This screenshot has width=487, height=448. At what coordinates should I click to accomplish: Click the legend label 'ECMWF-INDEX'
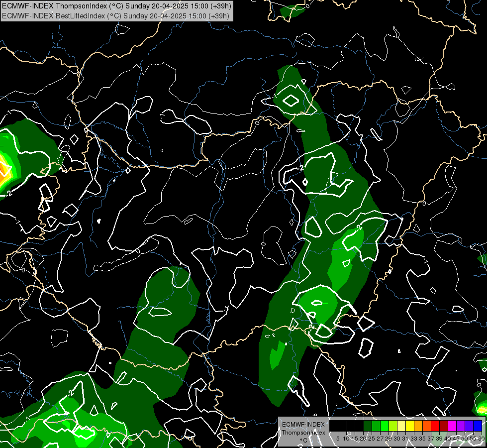coord(303,425)
